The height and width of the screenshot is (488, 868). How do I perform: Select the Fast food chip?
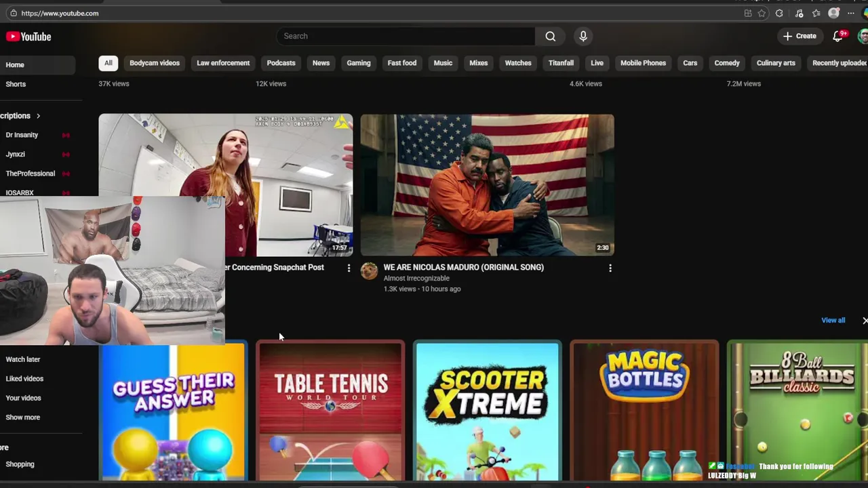click(x=402, y=63)
